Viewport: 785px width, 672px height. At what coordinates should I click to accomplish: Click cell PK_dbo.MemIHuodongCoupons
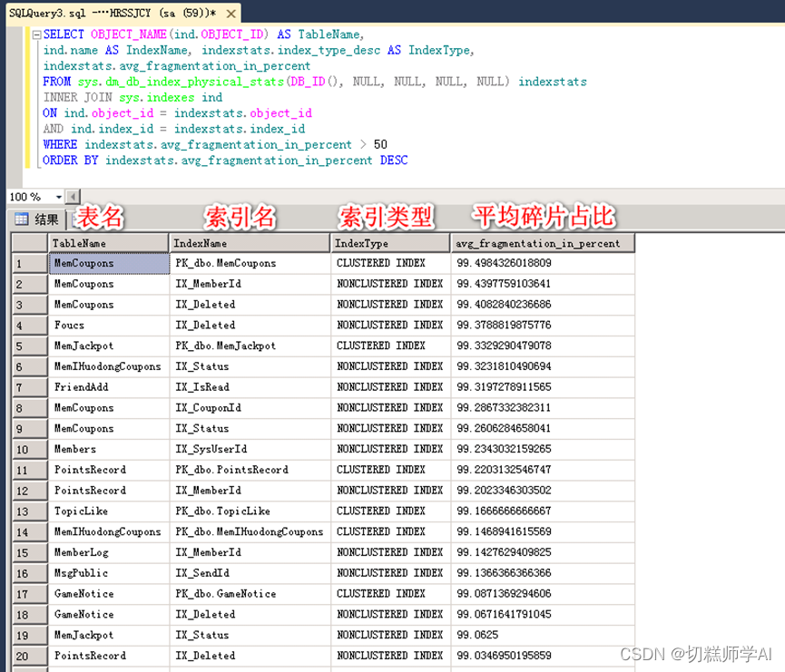[x=250, y=532]
